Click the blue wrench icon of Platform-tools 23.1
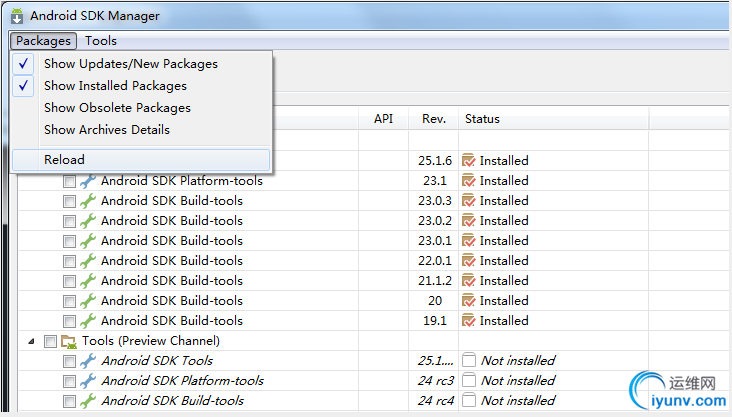 tap(88, 181)
